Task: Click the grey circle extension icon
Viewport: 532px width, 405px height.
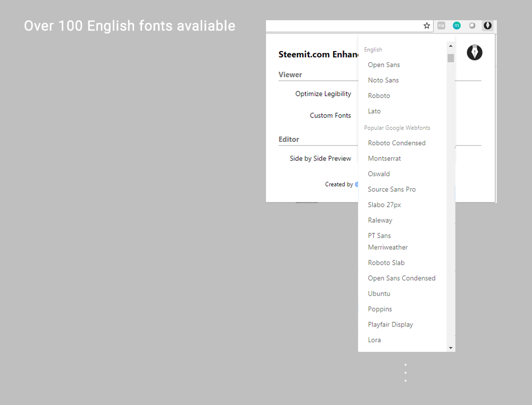Action: [472, 26]
